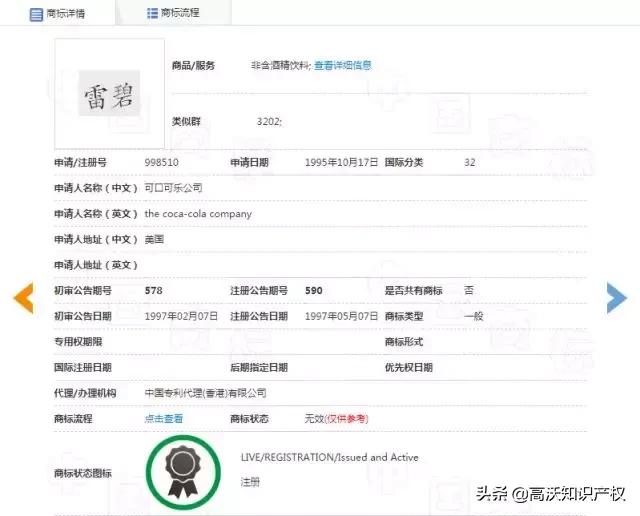Select the international class value 32
This screenshot has height=516, width=640.
click(469, 162)
